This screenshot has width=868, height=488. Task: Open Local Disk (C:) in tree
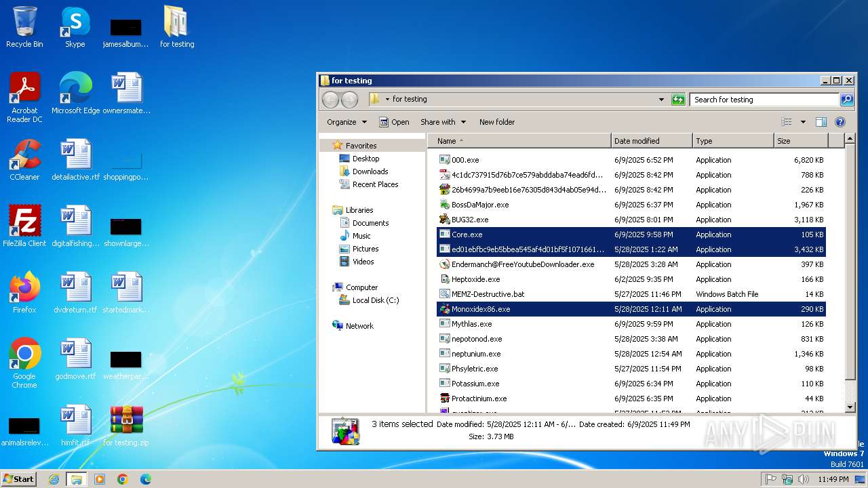[375, 300]
